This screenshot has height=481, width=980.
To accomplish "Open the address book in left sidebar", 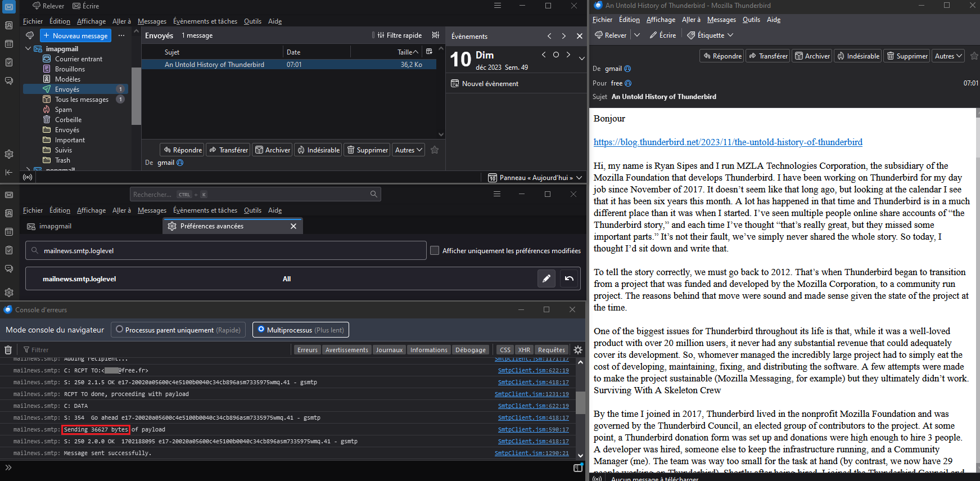I will 9,25.
